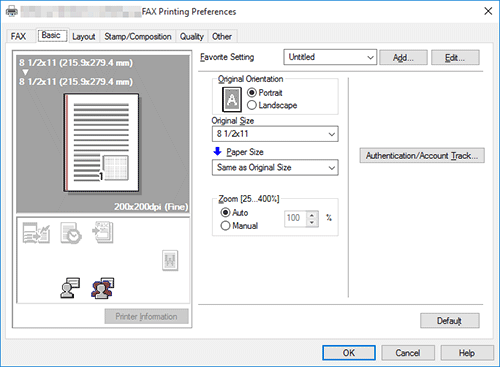Choose the Manual zoom radio button
Image resolution: width=500 pixels, height=367 pixels.
226,226
